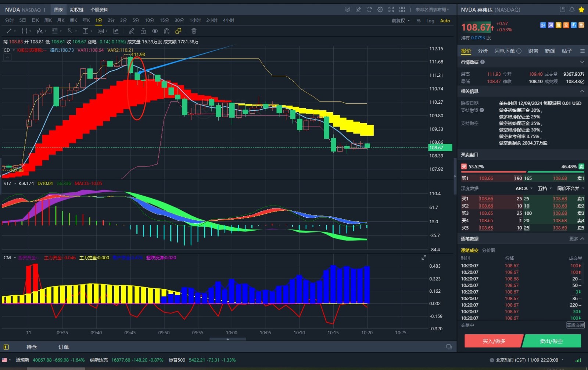
Task: Open the 同价不合并 merge dropdown
Action: click(x=571, y=188)
